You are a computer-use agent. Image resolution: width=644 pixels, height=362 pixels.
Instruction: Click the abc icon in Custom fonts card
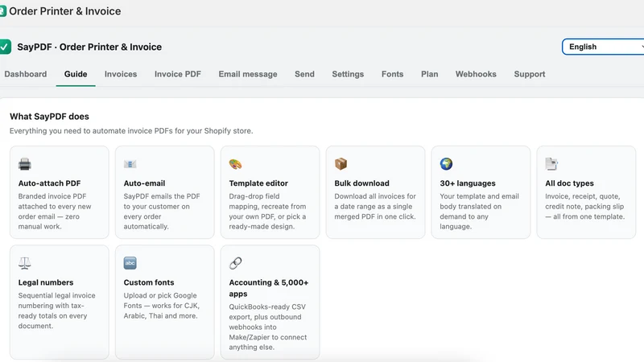click(x=130, y=263)
